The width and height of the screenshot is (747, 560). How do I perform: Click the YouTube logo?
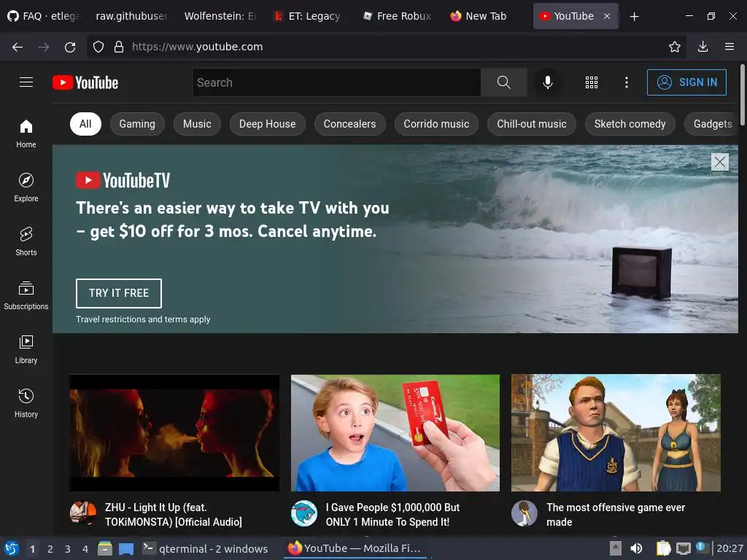click(85, 82)
